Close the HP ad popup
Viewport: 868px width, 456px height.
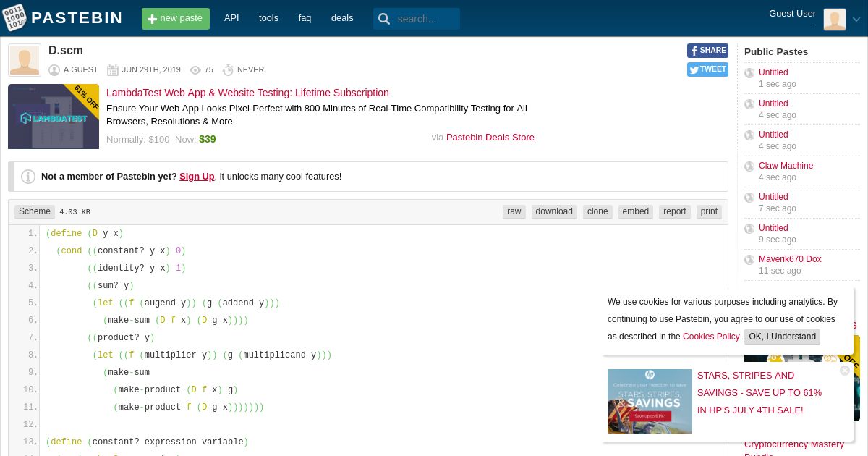pos(845,371)
